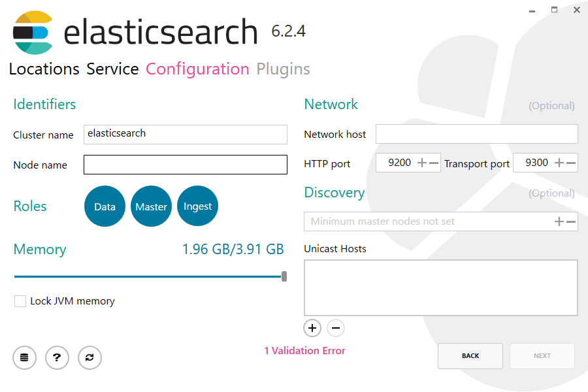Increase the Transport port value

[559, 163]
